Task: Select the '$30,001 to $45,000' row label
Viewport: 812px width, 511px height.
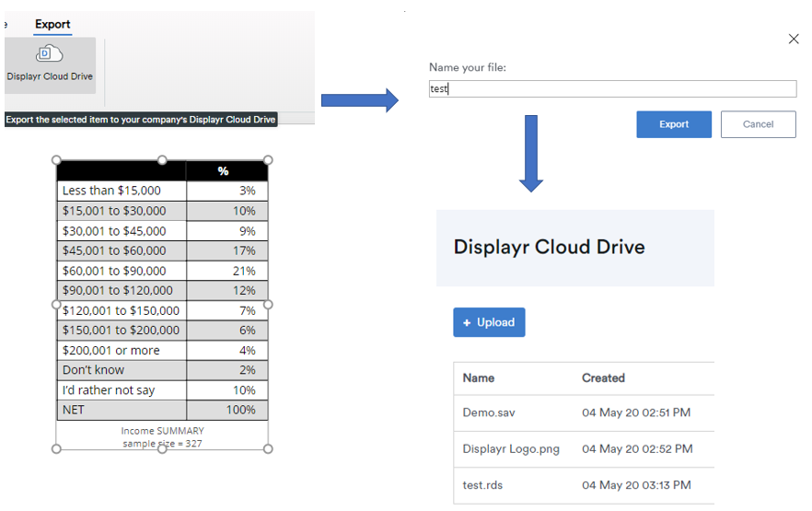Action: 114,231
